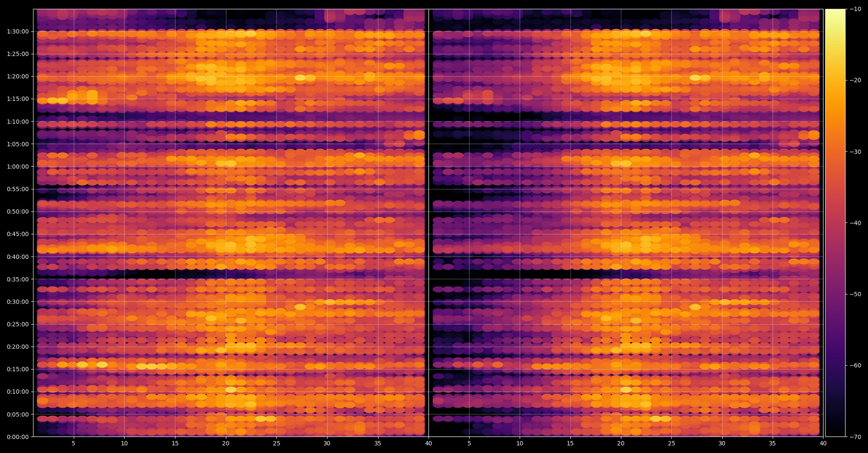Select x-axis label 40 ending the right heatmap
The height and width of the screenshot is (453, 868).
click(823, 444)
